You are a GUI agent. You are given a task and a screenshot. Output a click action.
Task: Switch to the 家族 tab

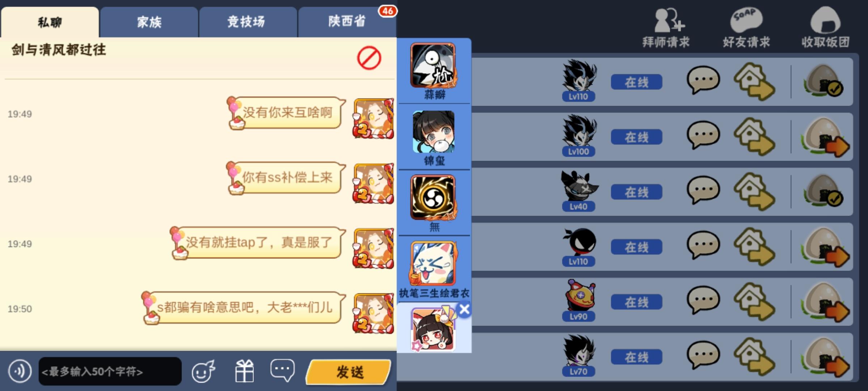click(x=149, y=22)
